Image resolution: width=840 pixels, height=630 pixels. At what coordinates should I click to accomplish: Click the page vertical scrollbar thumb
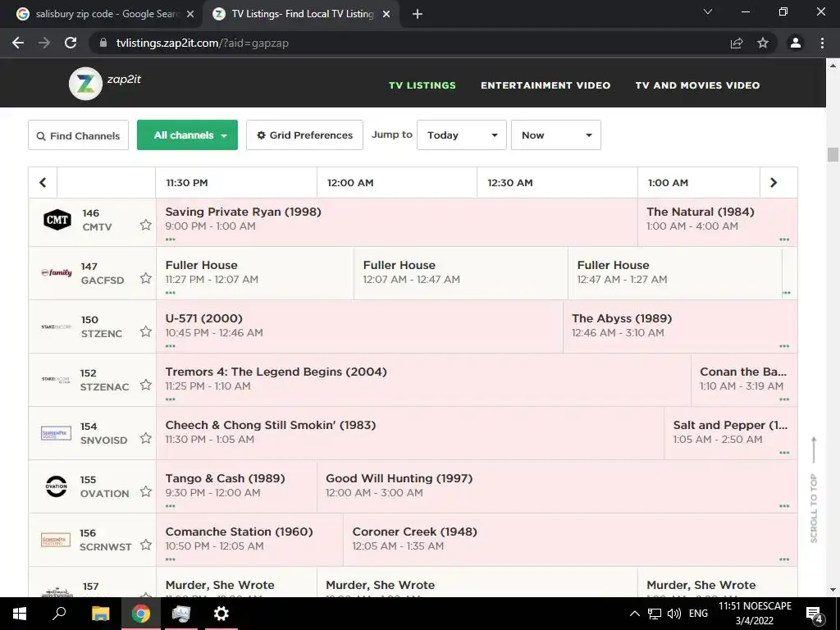pos(833,154)
